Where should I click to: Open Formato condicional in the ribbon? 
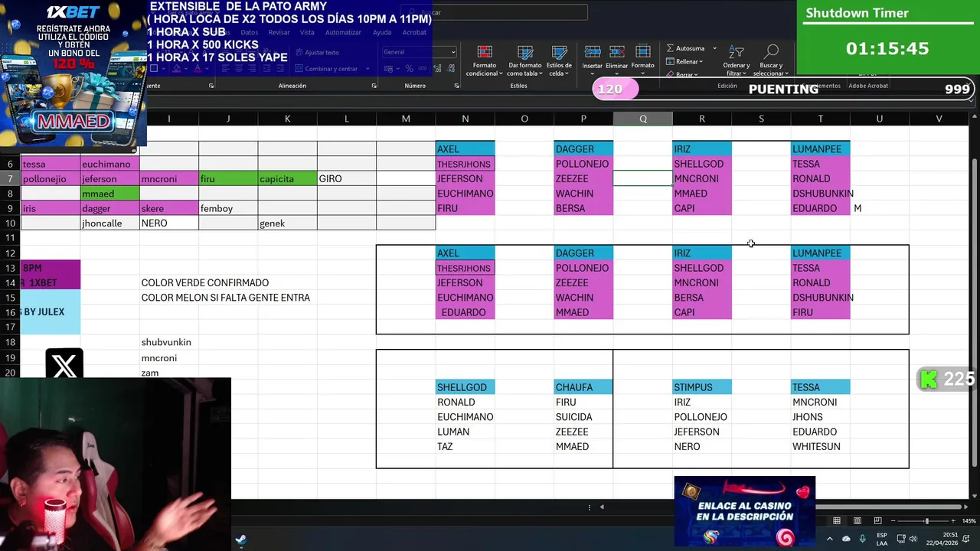(x=484, y=60)
